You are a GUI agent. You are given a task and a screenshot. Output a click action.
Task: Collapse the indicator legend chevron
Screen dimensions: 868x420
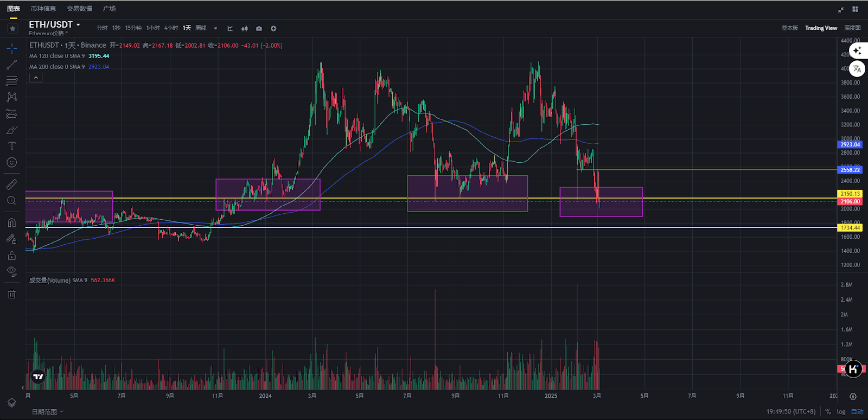(35, 78)
